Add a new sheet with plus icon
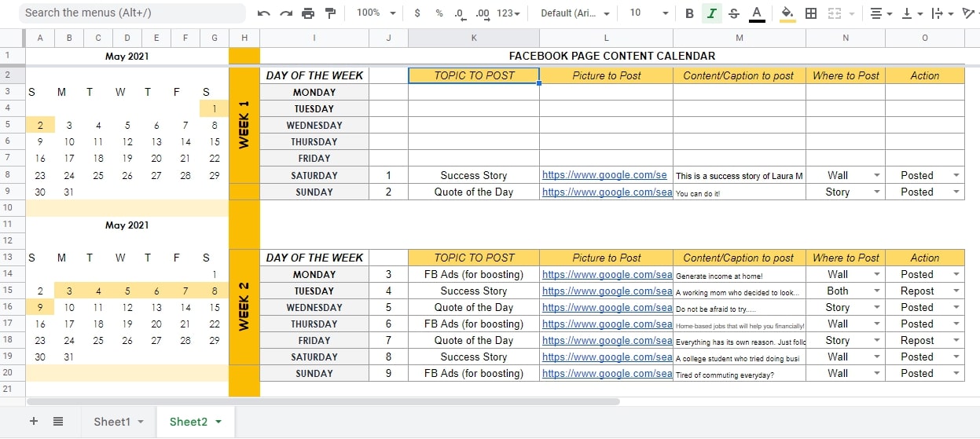Screen dimensions: 980x439 (x=33, y=422)
